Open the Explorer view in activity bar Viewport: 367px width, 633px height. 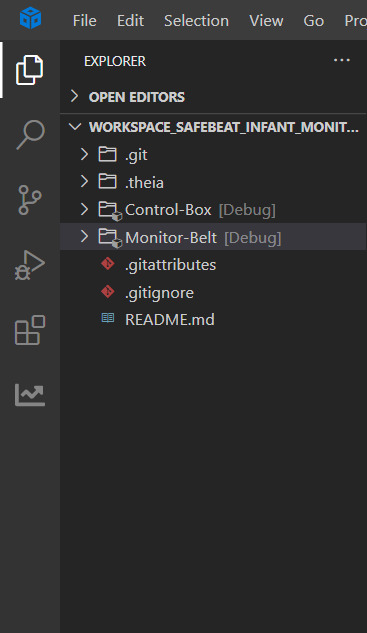tap(29, 70)
